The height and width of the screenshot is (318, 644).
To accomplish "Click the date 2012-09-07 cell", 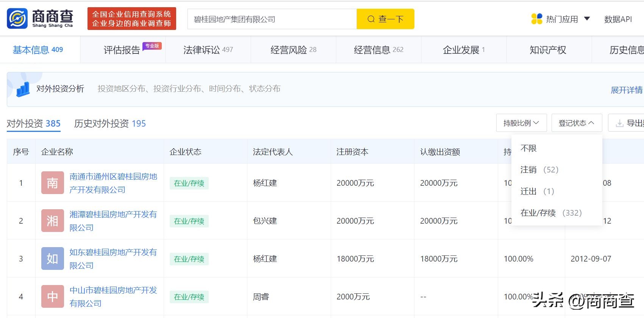I will 591,259.
